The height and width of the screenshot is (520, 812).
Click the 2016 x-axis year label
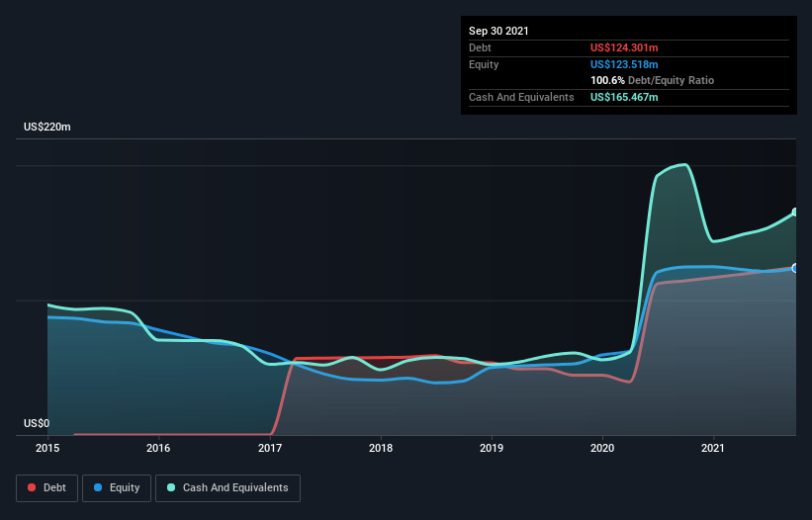click(x=158, y=448)
